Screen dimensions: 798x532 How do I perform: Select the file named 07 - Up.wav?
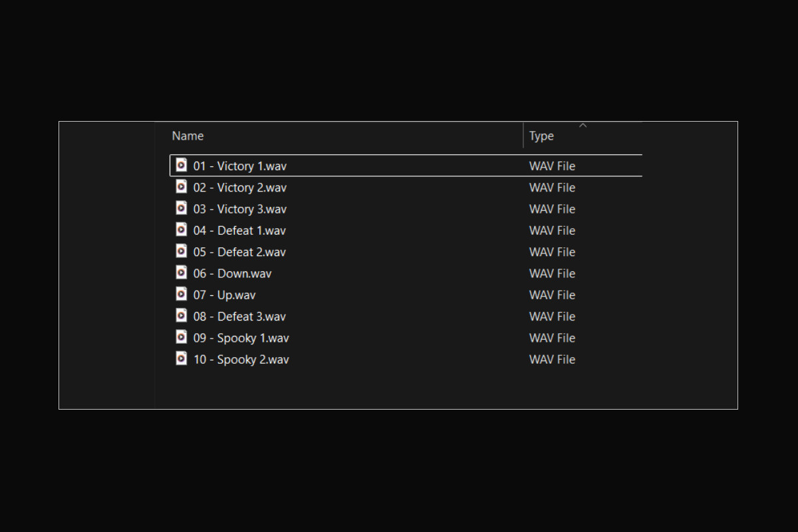click(224, 295)
